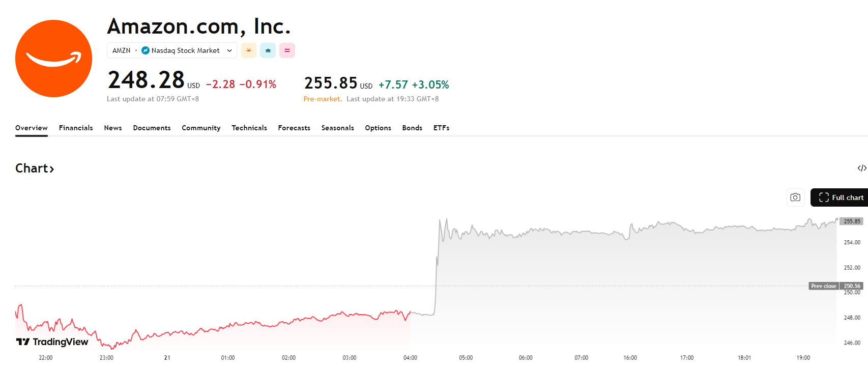This screenshot has width=868, height=369.
Task: Expand the AMZN Nasdaq Stock Market dropdown
Action: 229,50
